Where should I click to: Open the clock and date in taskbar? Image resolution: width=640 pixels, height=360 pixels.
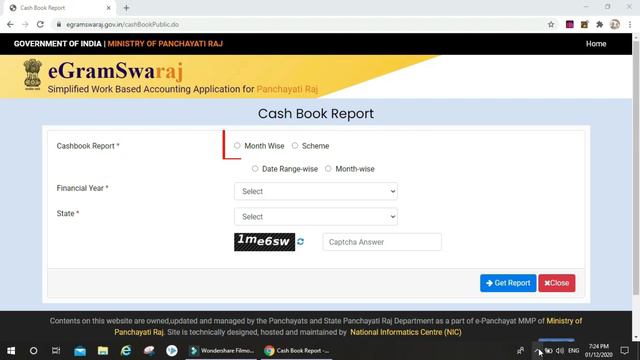click(599, 351)
